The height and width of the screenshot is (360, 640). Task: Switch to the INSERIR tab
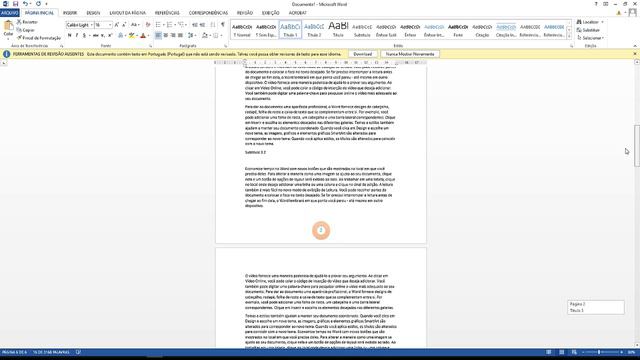[70, 13]
